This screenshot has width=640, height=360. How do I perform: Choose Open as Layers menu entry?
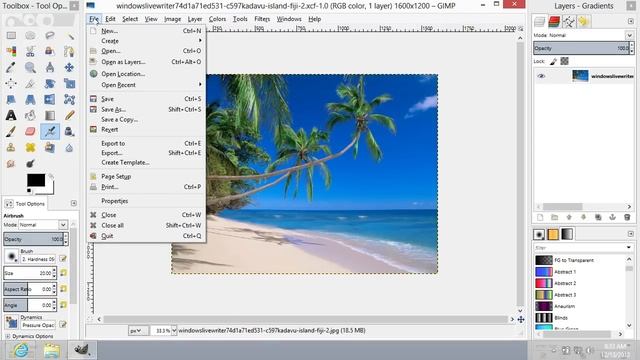pos(146,62)
